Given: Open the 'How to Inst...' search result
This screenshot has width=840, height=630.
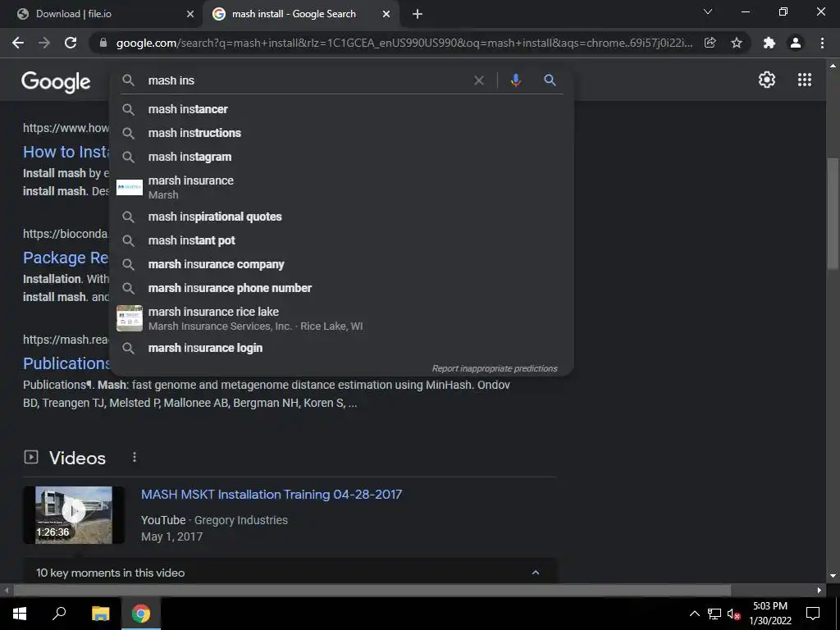Looking at the screenshot, I should [66, 152].
